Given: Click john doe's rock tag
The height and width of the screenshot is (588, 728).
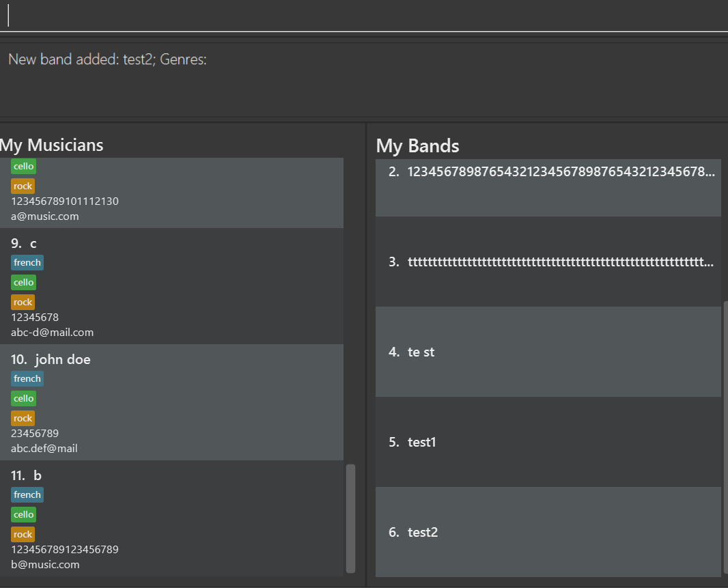Looking at the screenshot, I should pos(23,418).
